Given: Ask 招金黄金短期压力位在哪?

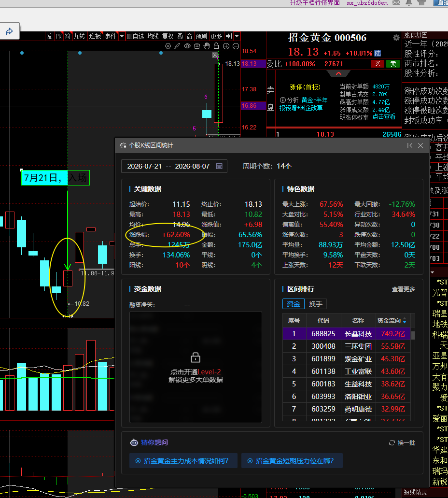Looking at the screenshot, I should [292, 461].
